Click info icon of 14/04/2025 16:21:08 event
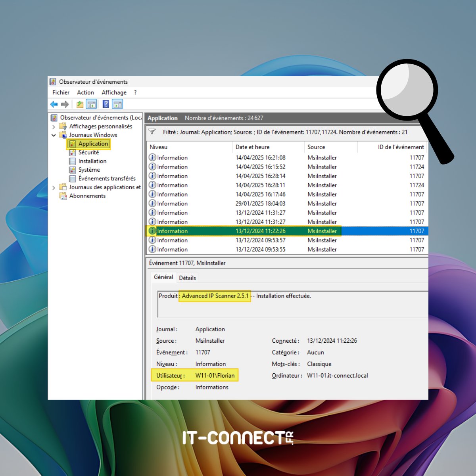Viewport: 476px width, 476px height. (152, 157)
